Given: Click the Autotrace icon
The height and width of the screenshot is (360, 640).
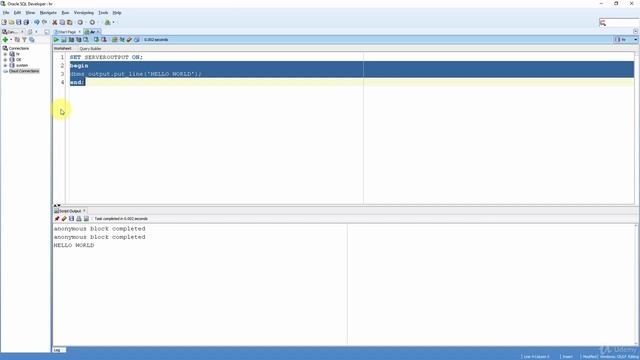Looking at the screenshot, I should click(78, 40).
